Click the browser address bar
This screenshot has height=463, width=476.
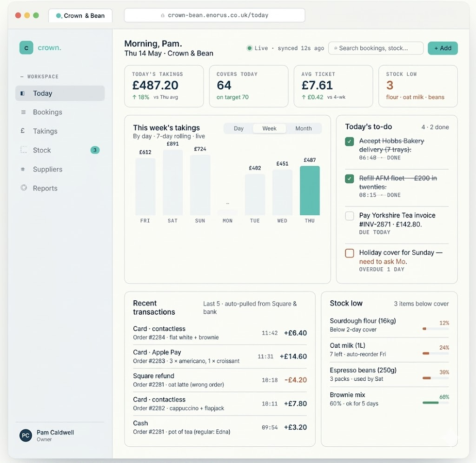[x=215, y=15]
